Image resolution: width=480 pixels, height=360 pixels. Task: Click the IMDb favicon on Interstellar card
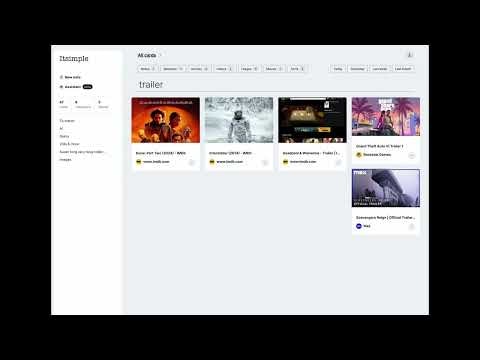[x=212, y=162]
